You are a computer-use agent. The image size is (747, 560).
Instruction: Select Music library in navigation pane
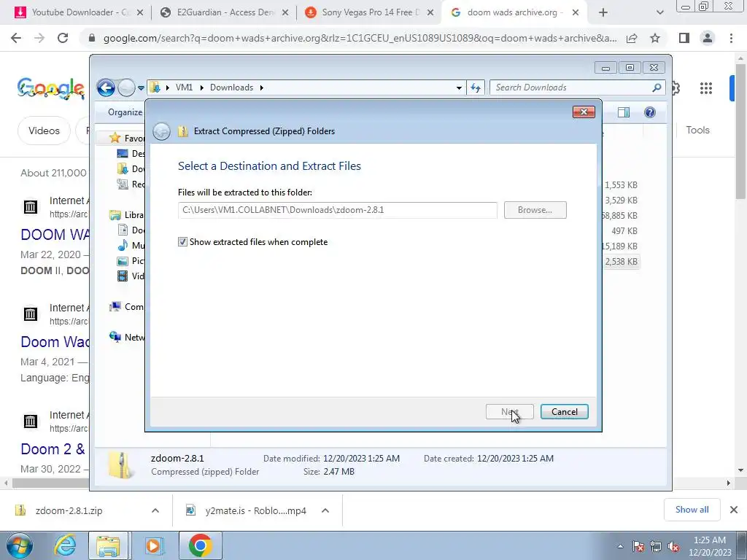[x=131, y=245]
